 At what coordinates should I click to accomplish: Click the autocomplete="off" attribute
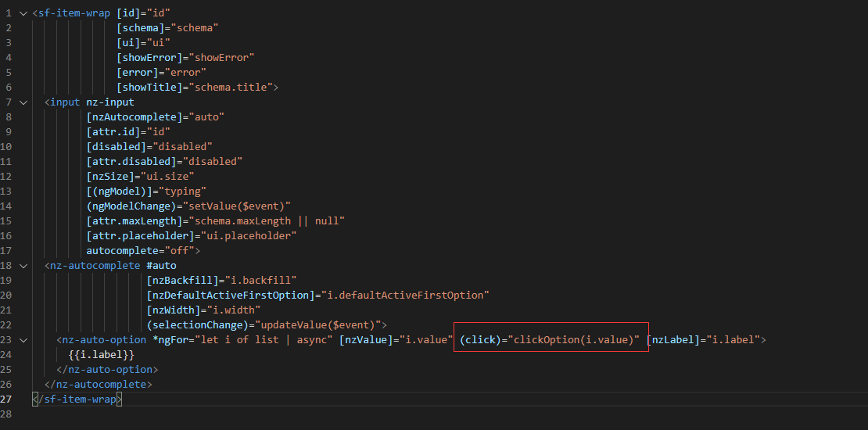[x=141, y=251]
